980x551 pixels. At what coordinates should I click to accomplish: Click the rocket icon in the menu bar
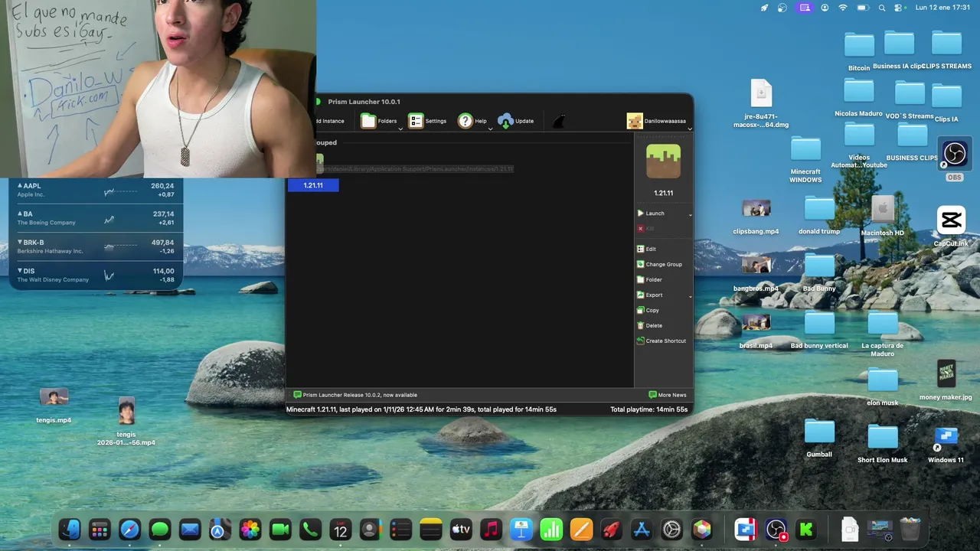[764, 8]
